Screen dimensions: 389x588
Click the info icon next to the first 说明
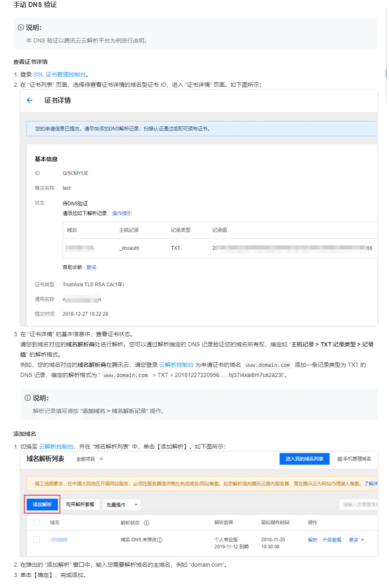click(21, 27)
